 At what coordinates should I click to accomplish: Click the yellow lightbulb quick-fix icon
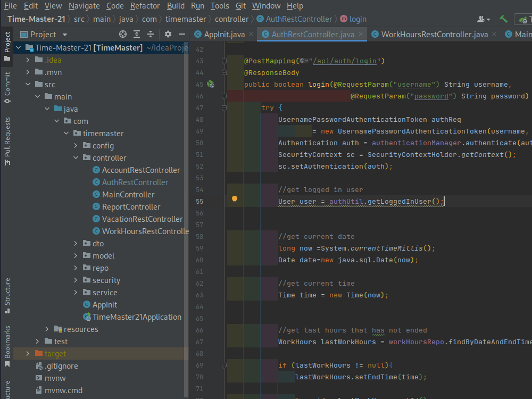pos(234,201)
